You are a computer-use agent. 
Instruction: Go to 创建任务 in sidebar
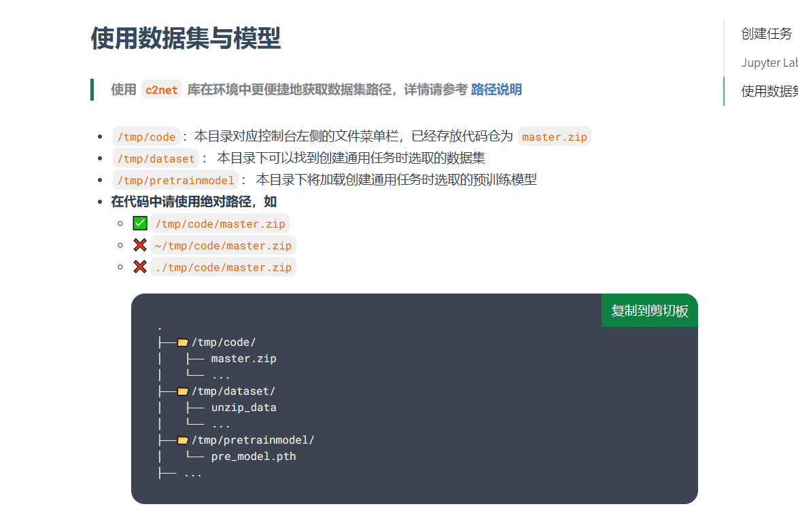[767, 33]
